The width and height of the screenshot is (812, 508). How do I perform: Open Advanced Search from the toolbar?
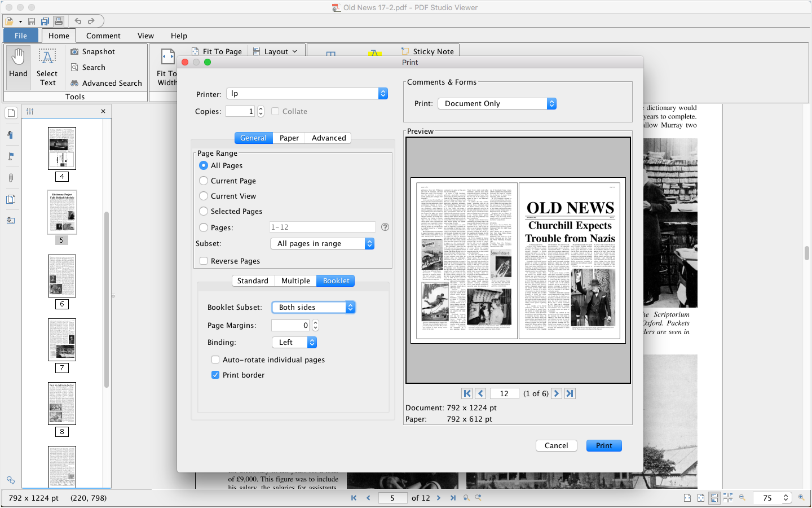coord(106,83)
